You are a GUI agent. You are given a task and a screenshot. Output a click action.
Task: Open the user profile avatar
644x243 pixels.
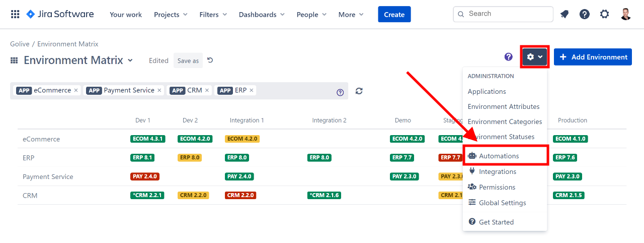pyautogui.click(x=625, y=14)
